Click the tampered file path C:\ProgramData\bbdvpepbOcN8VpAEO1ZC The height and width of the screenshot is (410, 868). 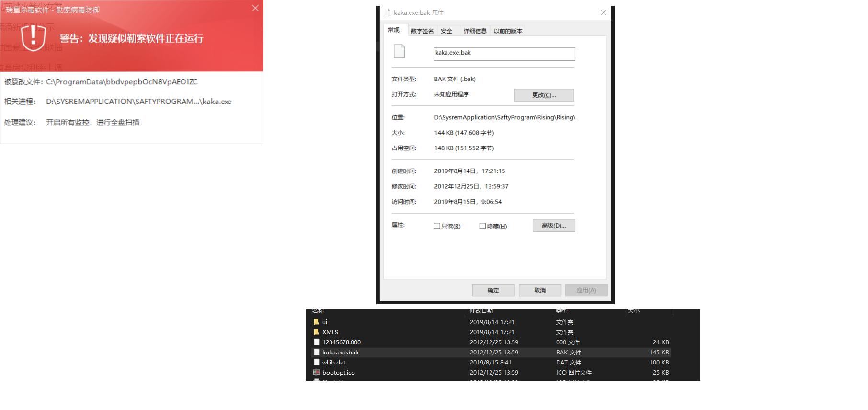(x=122, y=82)
